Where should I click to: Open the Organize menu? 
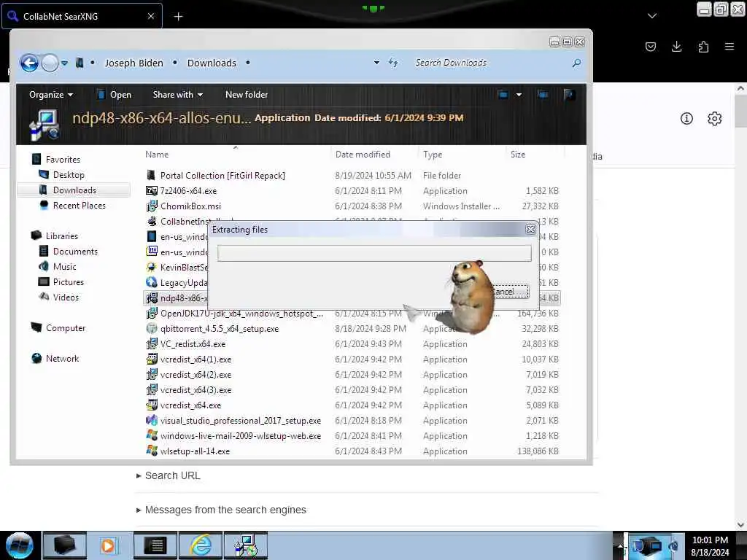(51, 95)
